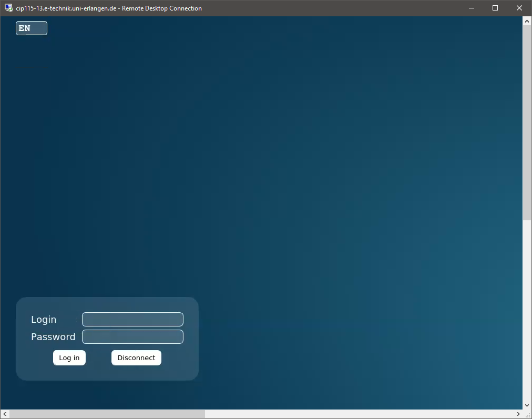Image resolution: width=532 pixels, height=419 pixels.
Task: Click into the Password input field
Action: coord(132,337)
